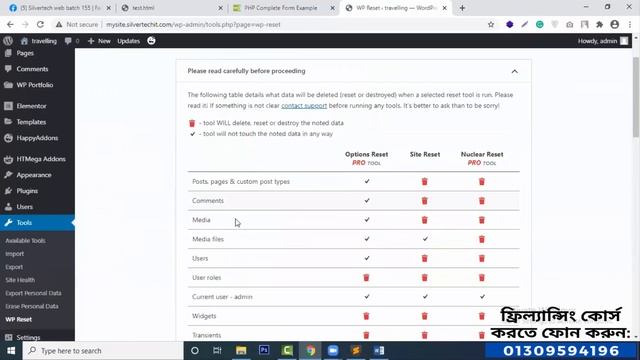Screen dimensions: 640x360
Task: Open Available Tools submenu
Action: click(x=25, y=241)
